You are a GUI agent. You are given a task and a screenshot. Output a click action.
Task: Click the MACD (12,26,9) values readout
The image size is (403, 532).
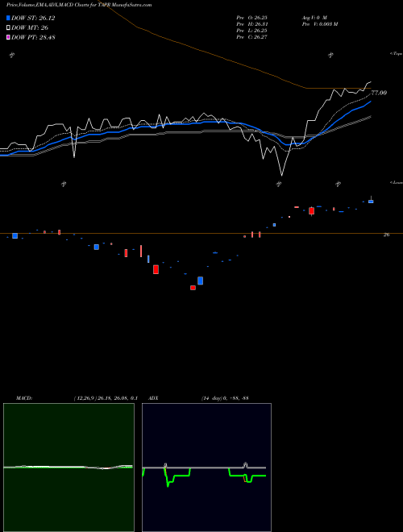click(105, 398)
